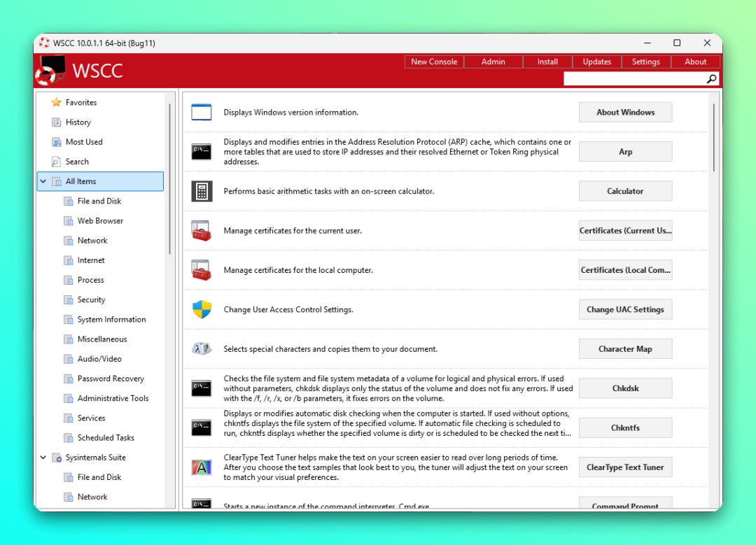Collapse the All Items tree node

43,182
